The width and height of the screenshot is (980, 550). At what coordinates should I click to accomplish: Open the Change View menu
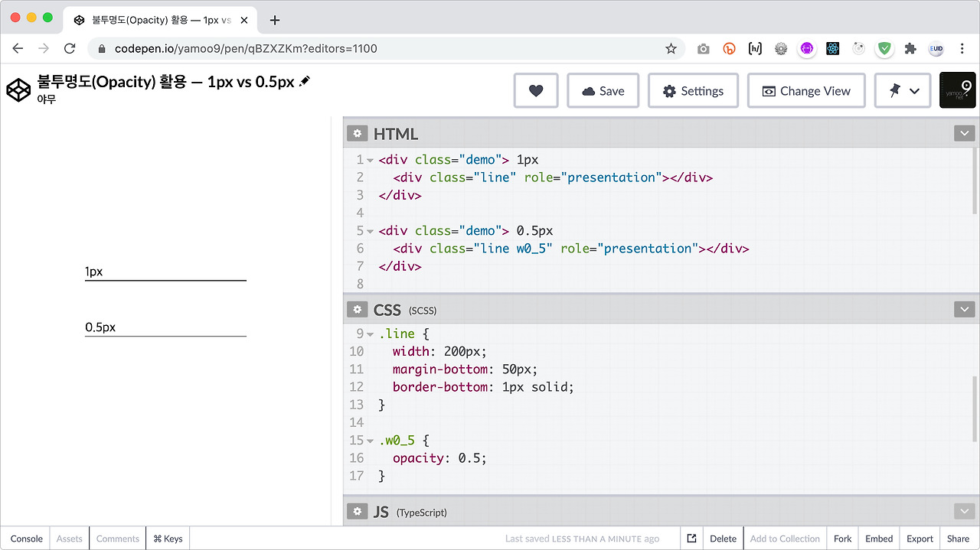pyautogui.click(x=806, y=91)
